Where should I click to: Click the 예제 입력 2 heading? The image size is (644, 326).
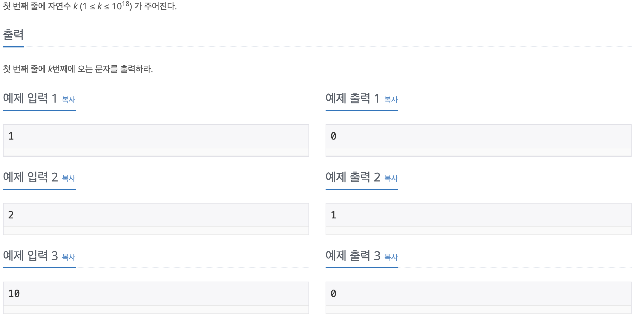tap(30, 177)
